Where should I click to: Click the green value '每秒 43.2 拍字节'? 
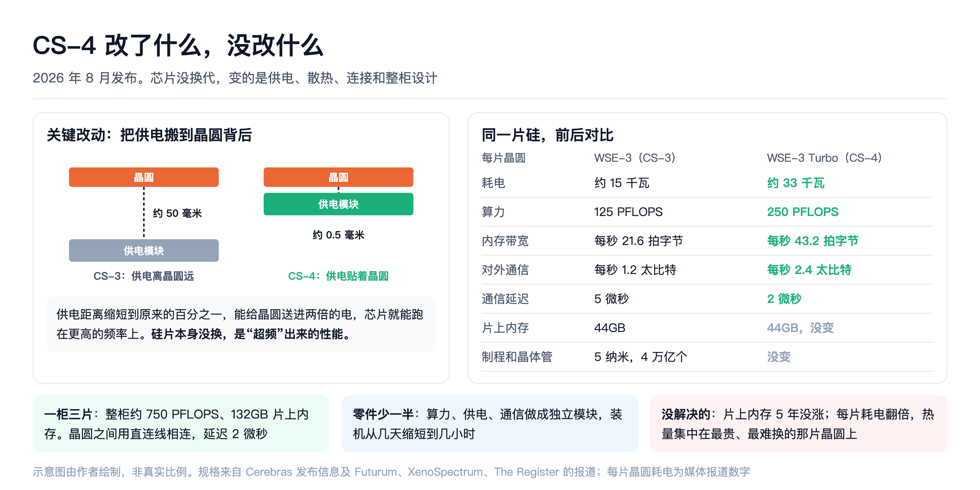point(813,241)
